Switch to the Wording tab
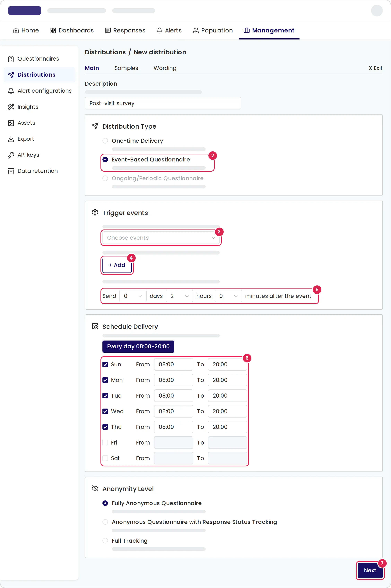The height and width of the screenshot is (588, 391). pos(165,68)
